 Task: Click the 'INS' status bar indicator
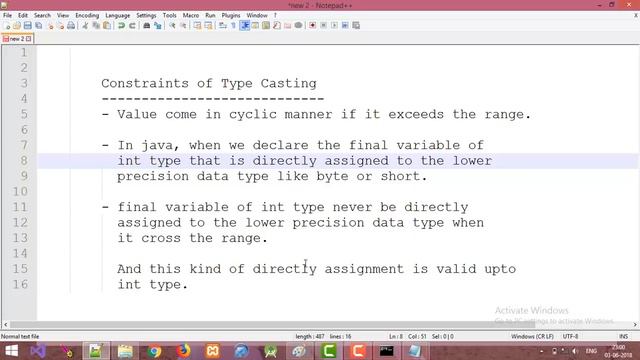tap(623, 336)
